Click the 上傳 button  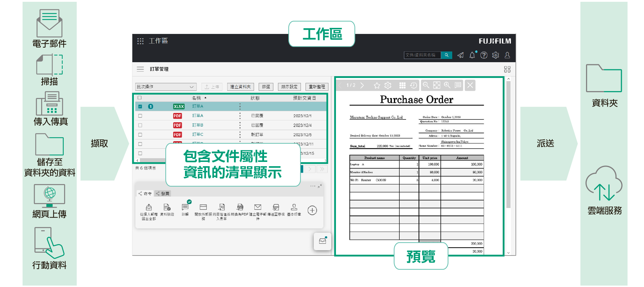212,87
